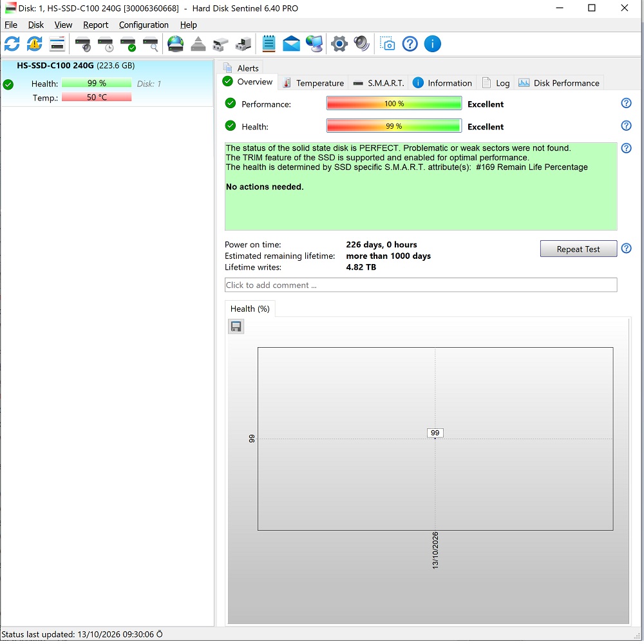Viewport: 644px width, 644px height.
Task: Save the Health graph with the floppy icon
Action: click(236, 327)
